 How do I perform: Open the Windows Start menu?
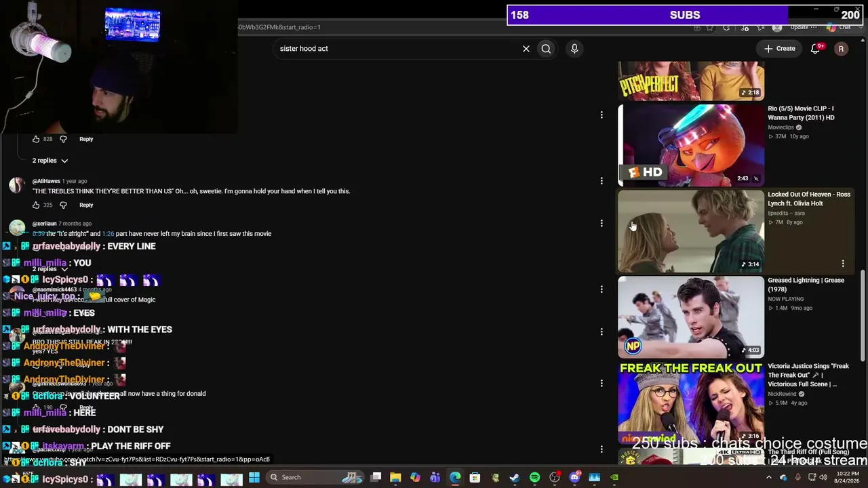(x=254, y=477)
